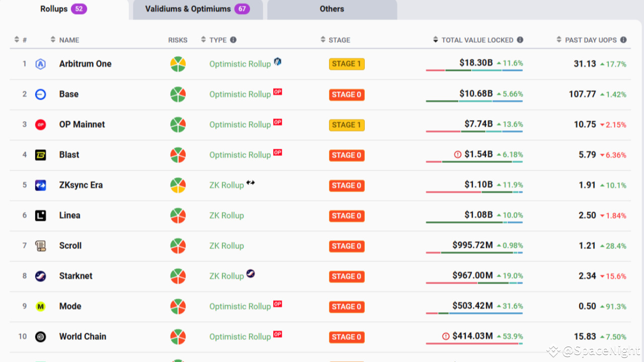Click the 15.83 UOPS value for World Chain
This screenshot has height=362, width=644.
click(585, 336)
